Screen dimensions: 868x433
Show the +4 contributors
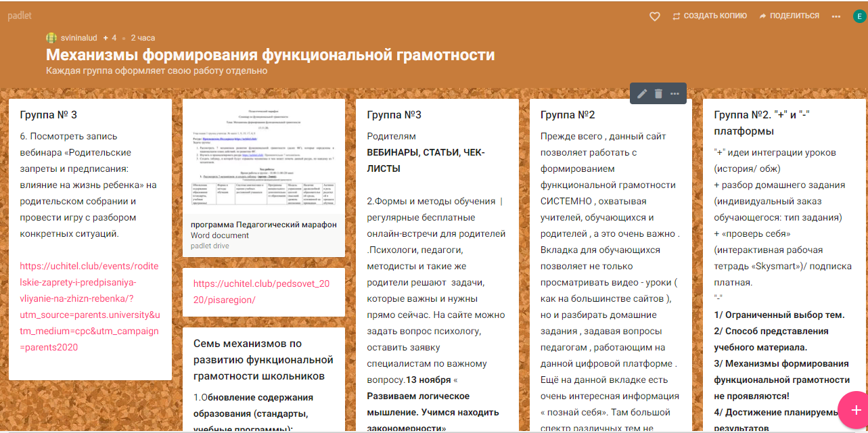(110, 38)
